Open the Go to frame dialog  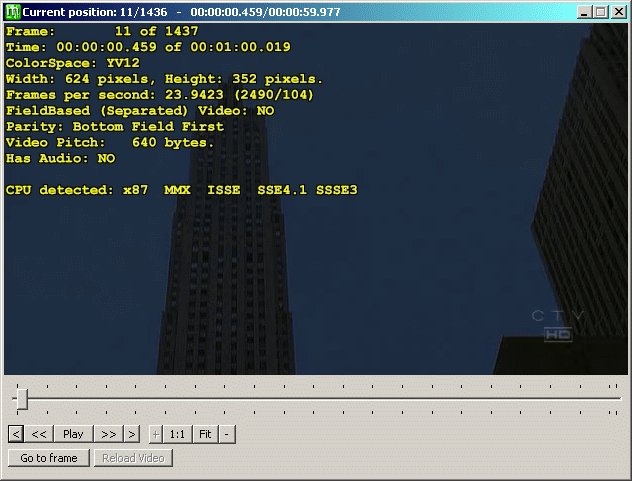(x=49, y=458)
